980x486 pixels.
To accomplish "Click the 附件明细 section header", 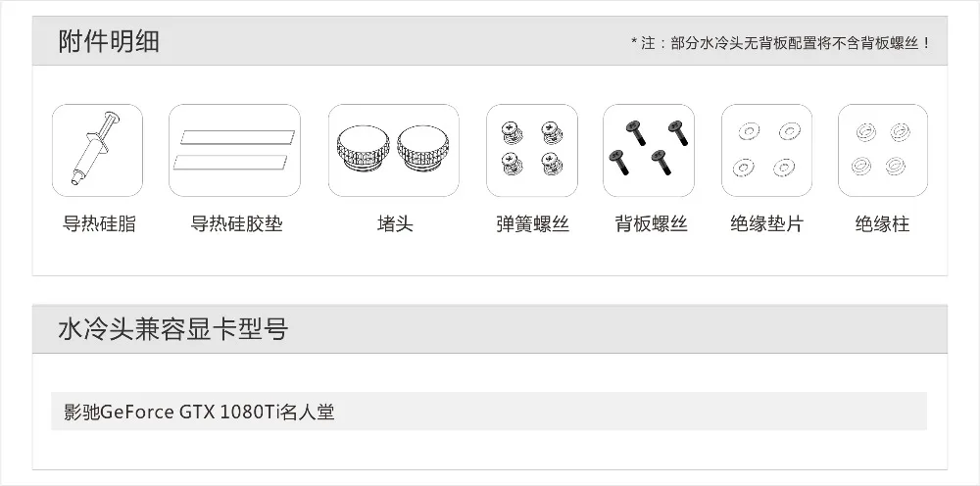I will pos(109,41).
